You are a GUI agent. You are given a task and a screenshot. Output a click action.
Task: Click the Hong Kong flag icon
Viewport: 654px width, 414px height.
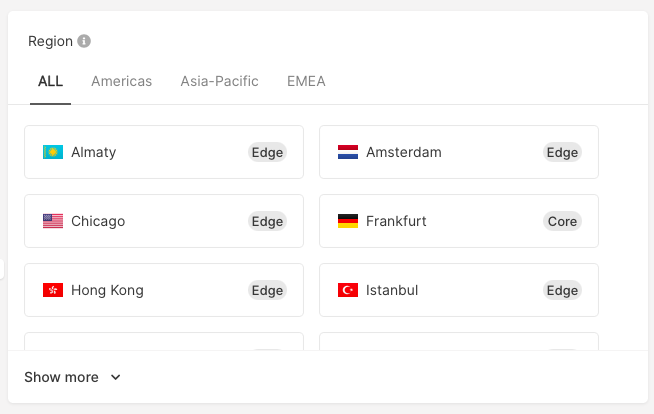coord(53,290)
